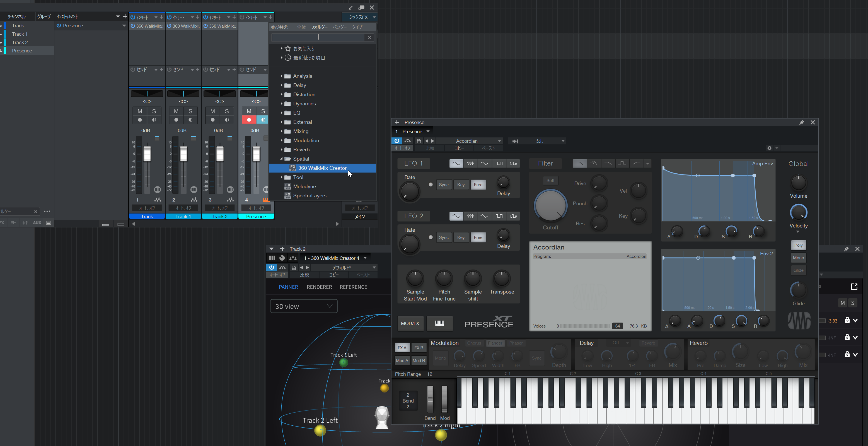This screenshot has height=446, width=868.
Task: Click the Track 1 Left green sphere
Action: [343, 362]
